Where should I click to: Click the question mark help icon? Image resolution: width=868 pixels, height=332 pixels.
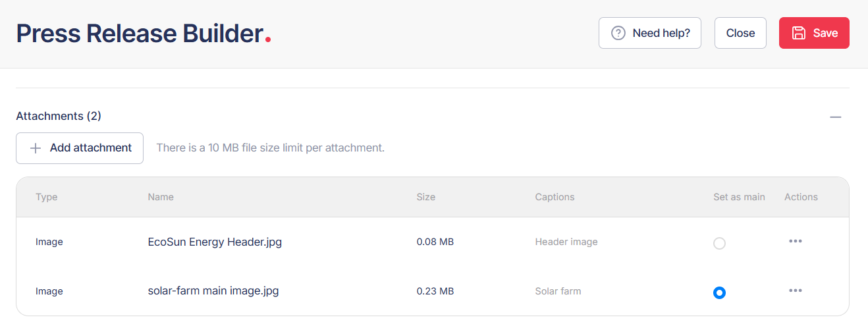click(x=618, y=33)
